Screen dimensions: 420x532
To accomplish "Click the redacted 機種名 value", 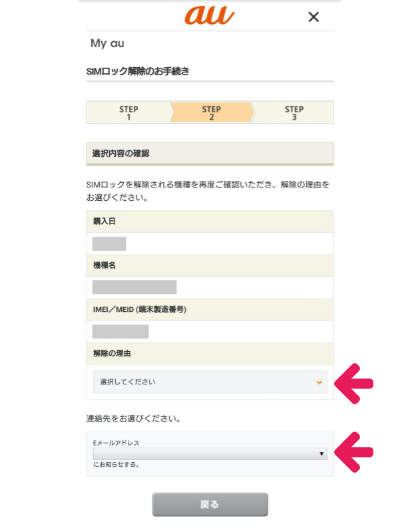I will coord(134,287).
